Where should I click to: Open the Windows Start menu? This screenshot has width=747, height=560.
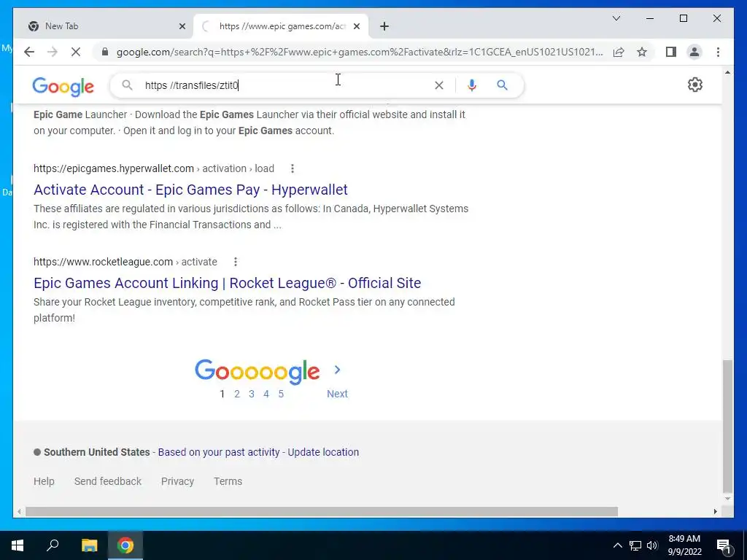click(x=18, y=545)
